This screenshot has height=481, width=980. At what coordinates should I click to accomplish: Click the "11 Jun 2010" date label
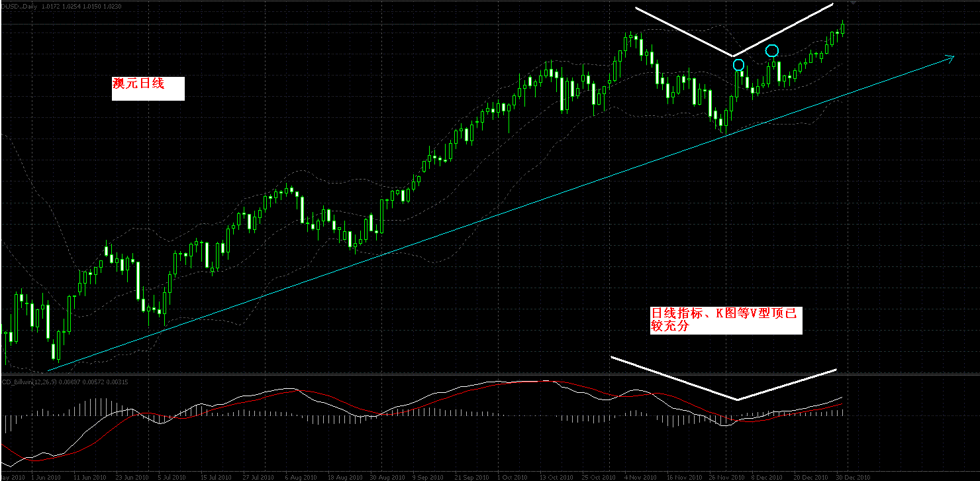tap(89, 477)
